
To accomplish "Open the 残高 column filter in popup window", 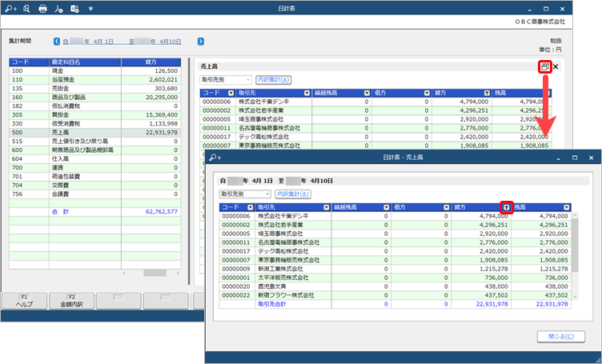I will 566,207.
